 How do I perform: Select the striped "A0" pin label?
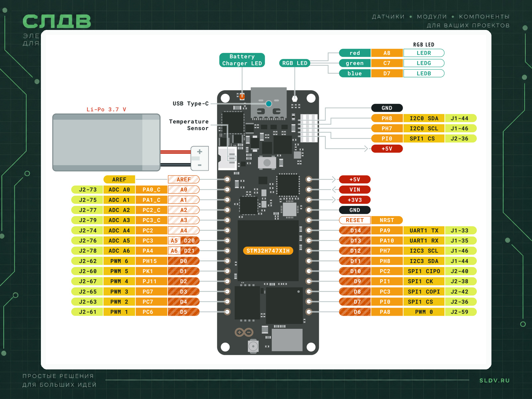(x=184, y=190)
